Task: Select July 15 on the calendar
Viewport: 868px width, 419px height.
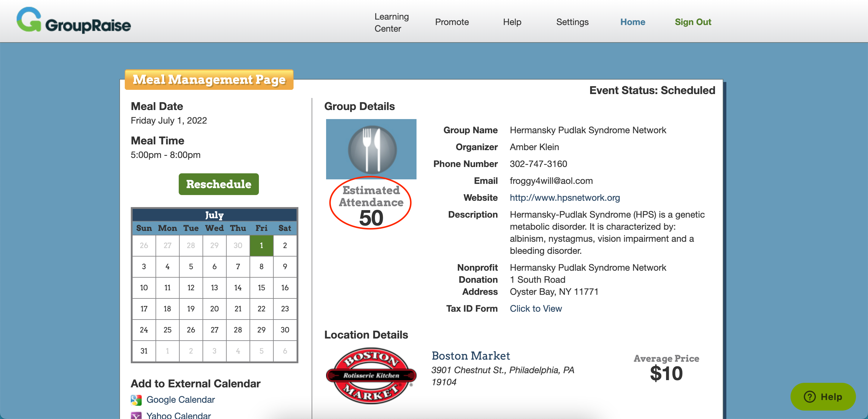Action: pyautogui.click(x=261, y=288)
